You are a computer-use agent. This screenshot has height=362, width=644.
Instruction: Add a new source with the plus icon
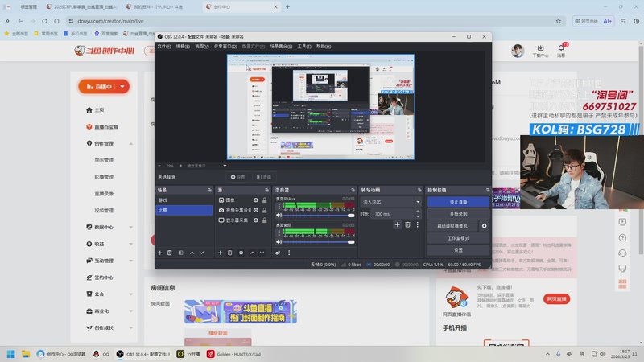pyautogui.click(x=220, y=253)
